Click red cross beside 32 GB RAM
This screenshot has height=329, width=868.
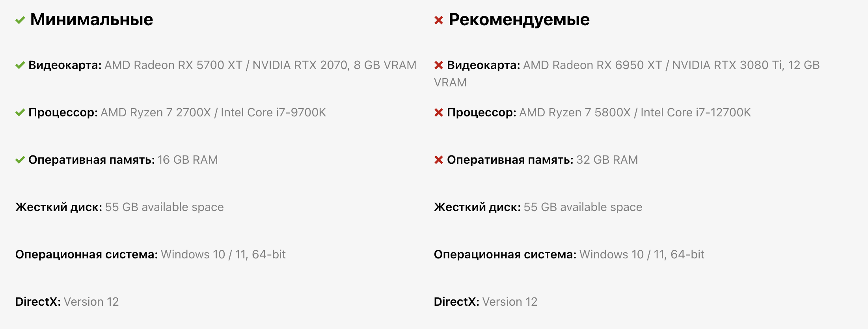[439, 160]
